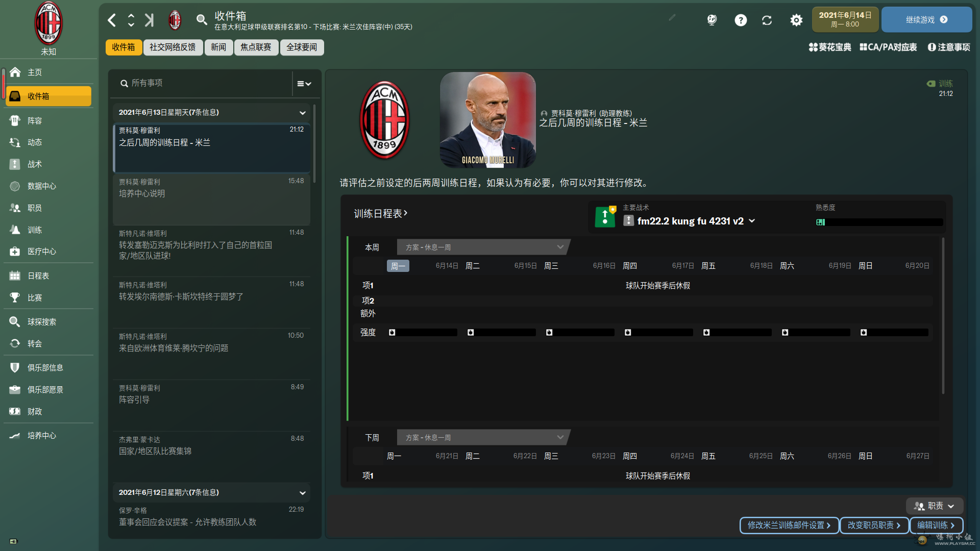Collapse the 2021年6月13日 message group
Image resolution: width=980 pixels, height=551 pixels.
pos(302,113)
